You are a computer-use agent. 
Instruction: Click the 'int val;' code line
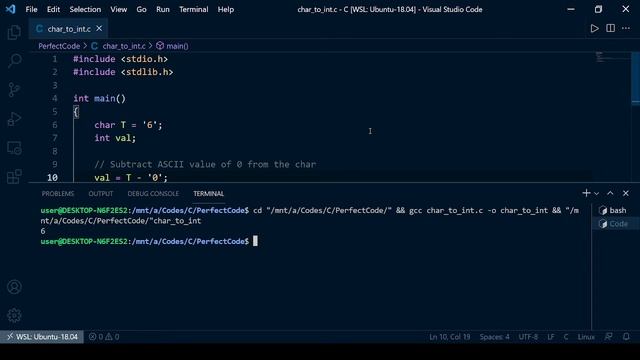pos(115,138)
